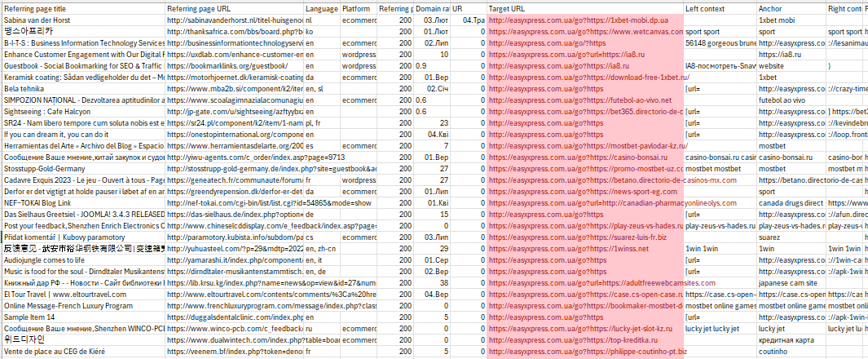Select the 'Sample Item 14' cell
Image resolution: width=868 pixels, height=359 pixels.
tap(83, 317)
